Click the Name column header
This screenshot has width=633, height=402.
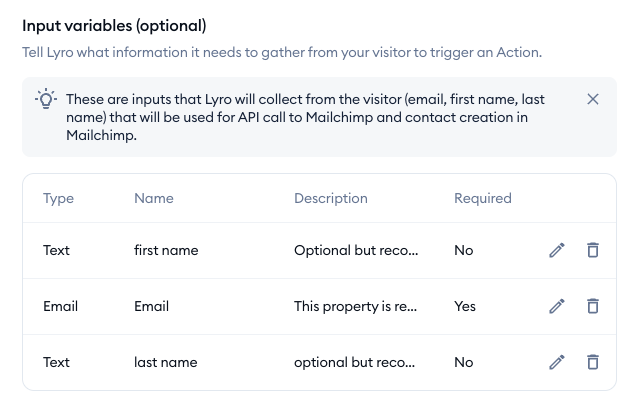click(154, 198)
